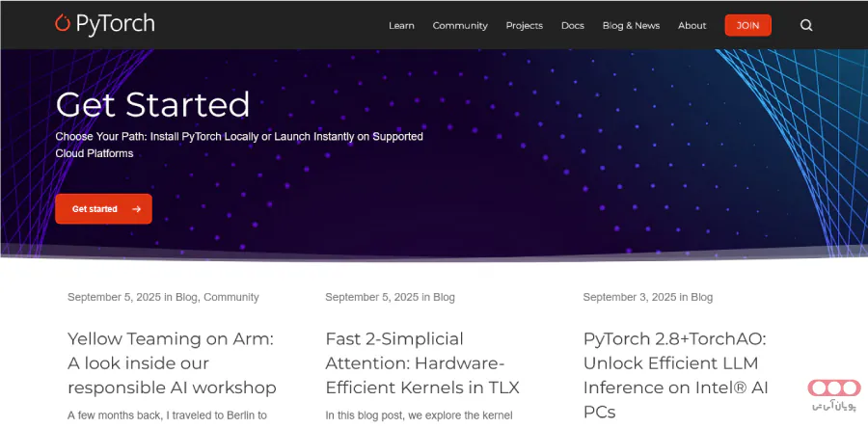Open the Blog & News menu
The height and width of the screenshot is (428, 868).
coord(631,25)
